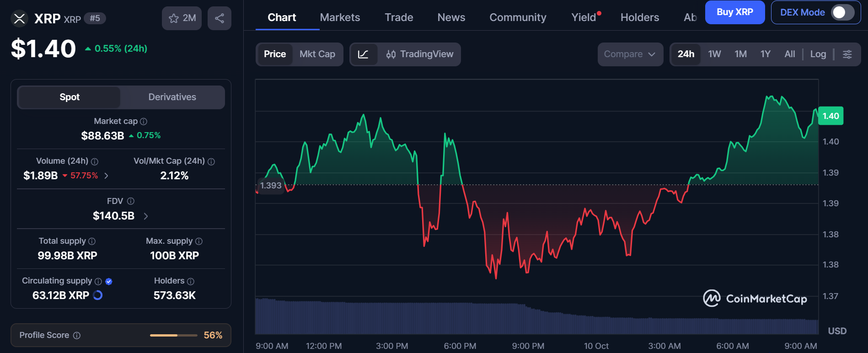Open the Holders tab
The image size is (868, 353).
pos(640,17)
